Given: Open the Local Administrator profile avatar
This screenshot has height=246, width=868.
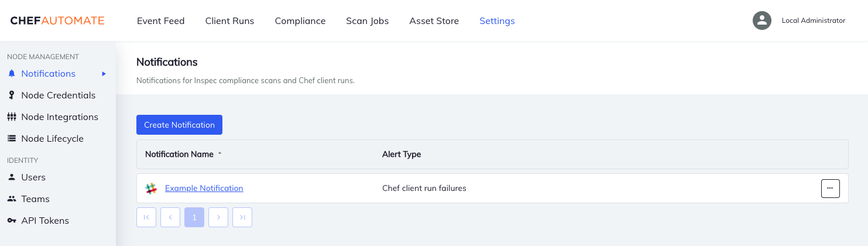Looking at the screenshot, I should [761, 20].
